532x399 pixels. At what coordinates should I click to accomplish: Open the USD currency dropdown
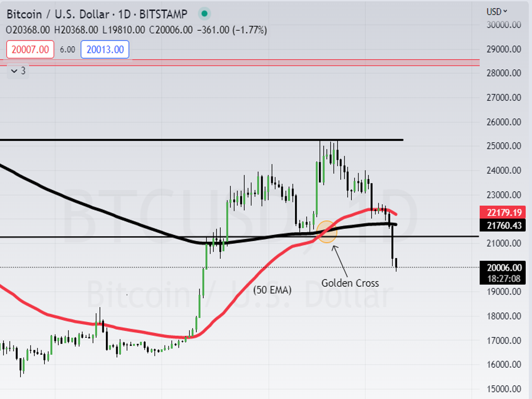pyautogui.click(x=497, y=11)
